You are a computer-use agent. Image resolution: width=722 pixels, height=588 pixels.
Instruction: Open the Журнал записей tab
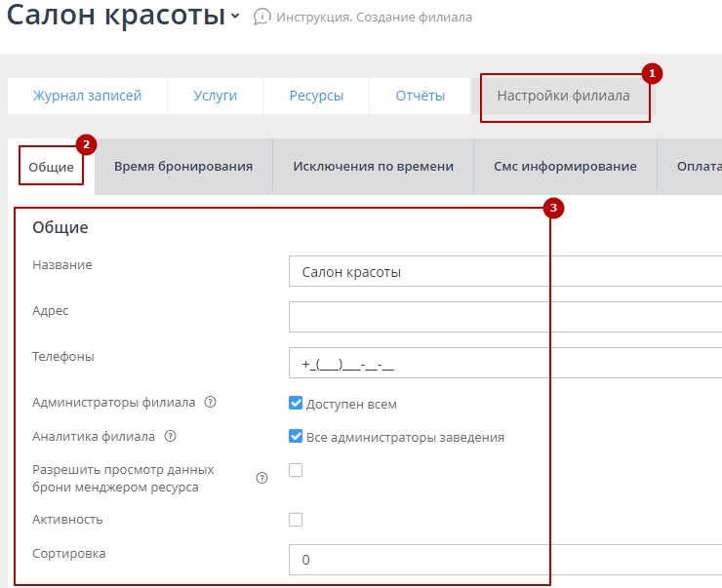click(87, 96)
